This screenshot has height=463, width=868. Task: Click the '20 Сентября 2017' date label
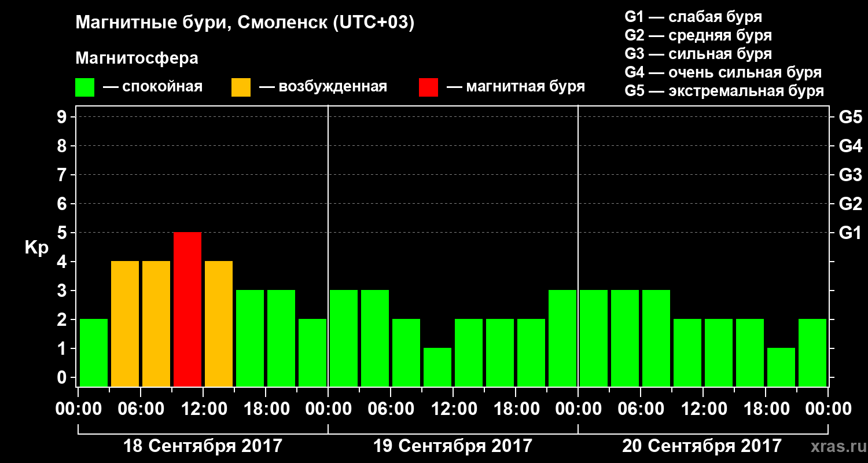[702, 446]
